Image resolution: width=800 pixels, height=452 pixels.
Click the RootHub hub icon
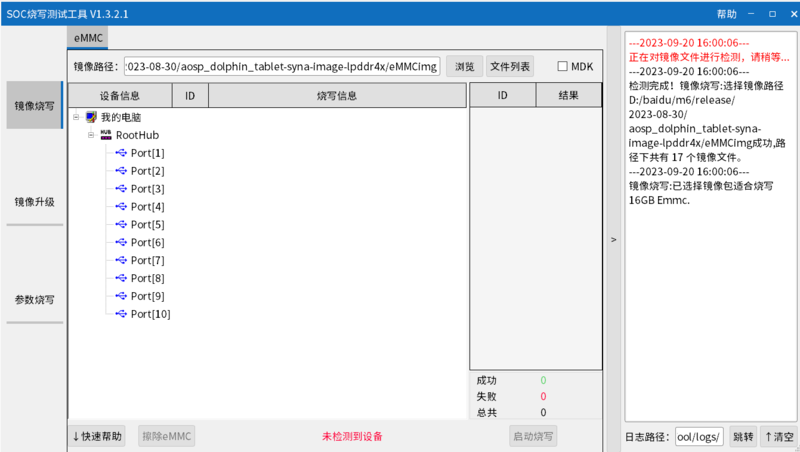[106, 135]
